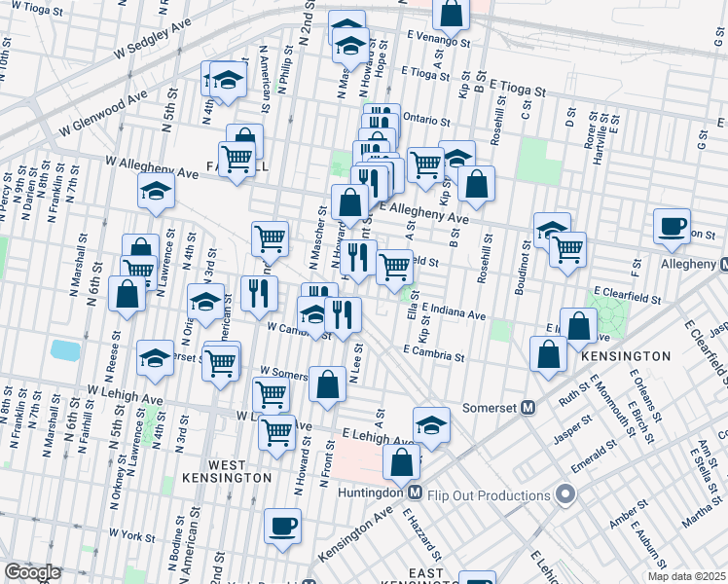Click the E Cambria St street label
The height and width of the screenshot is (584, 728).
[434, 353]
